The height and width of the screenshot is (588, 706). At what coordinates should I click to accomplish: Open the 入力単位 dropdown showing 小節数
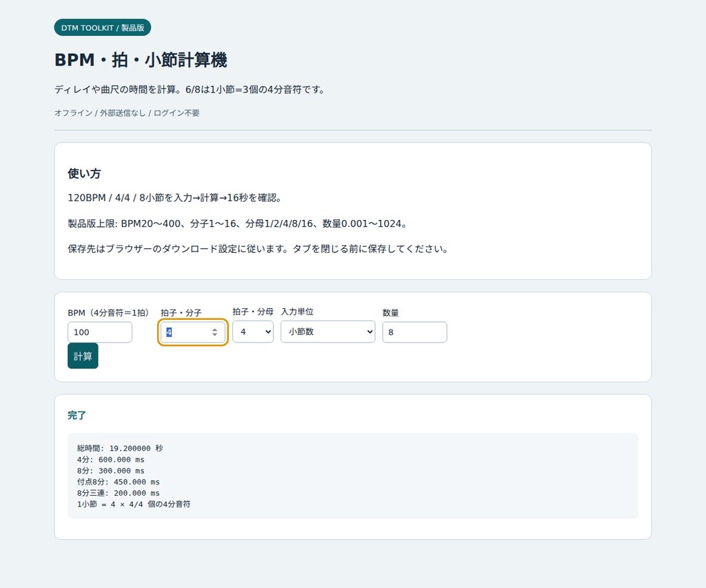tap(327, 332)
